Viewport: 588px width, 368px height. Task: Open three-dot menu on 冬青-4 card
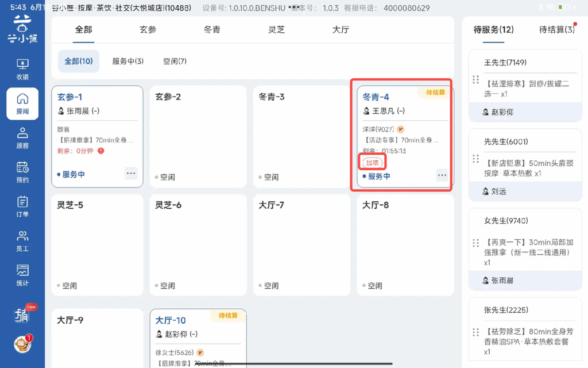(442, 175)
